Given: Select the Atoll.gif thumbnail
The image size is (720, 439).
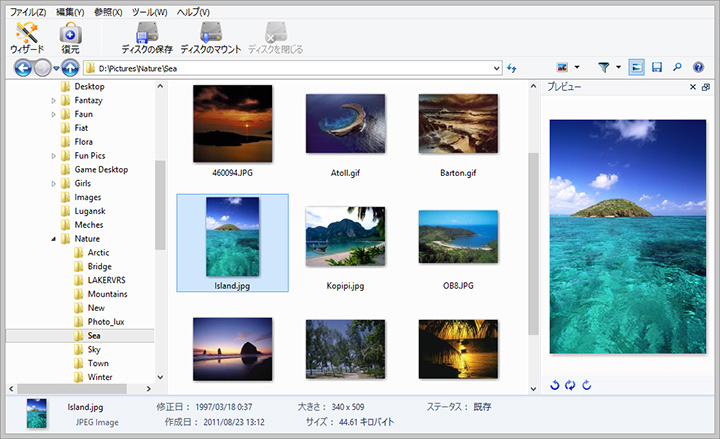Looking at the screenshot, I should tap(345, 124).
